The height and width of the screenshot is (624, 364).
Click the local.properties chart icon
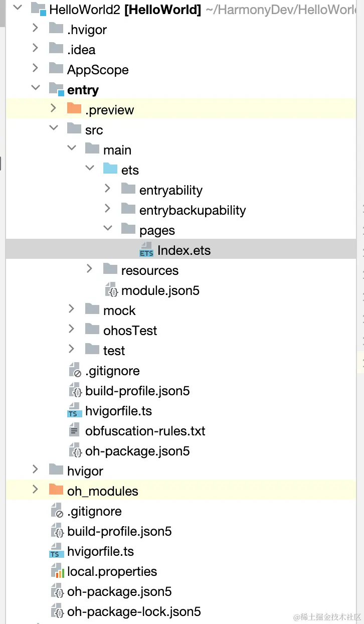click(57, 571)
